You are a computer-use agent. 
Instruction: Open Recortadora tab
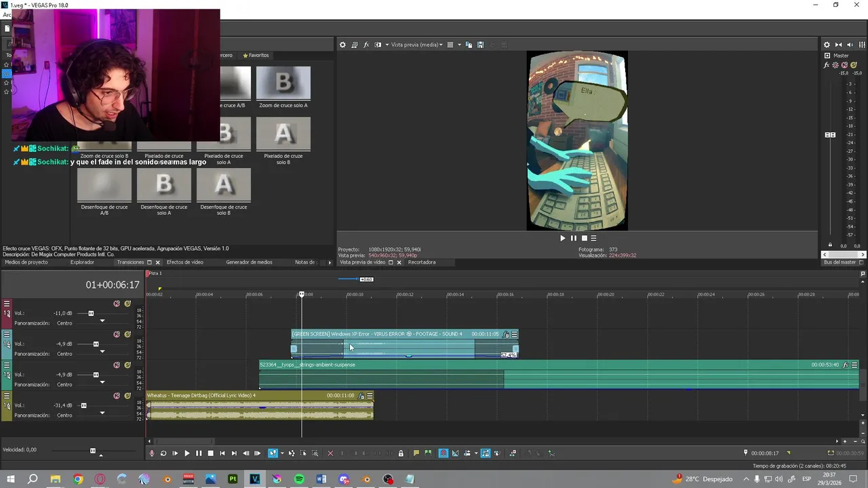[x=422, y=262]
